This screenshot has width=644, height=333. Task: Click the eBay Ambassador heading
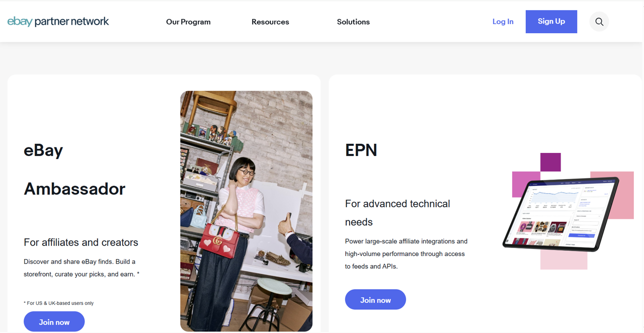pos(74,170)
